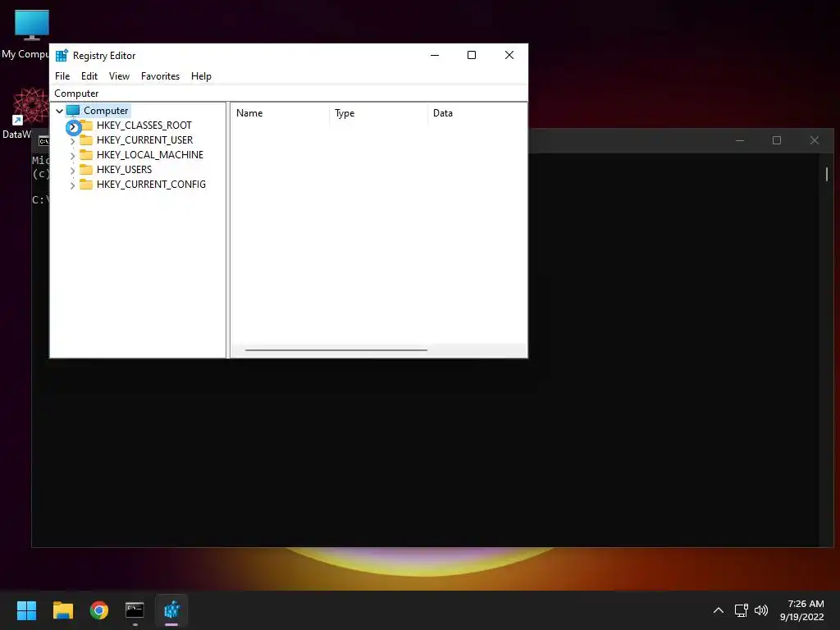
Task: Minimize the Registry Editor window
Action: [435, 55]
